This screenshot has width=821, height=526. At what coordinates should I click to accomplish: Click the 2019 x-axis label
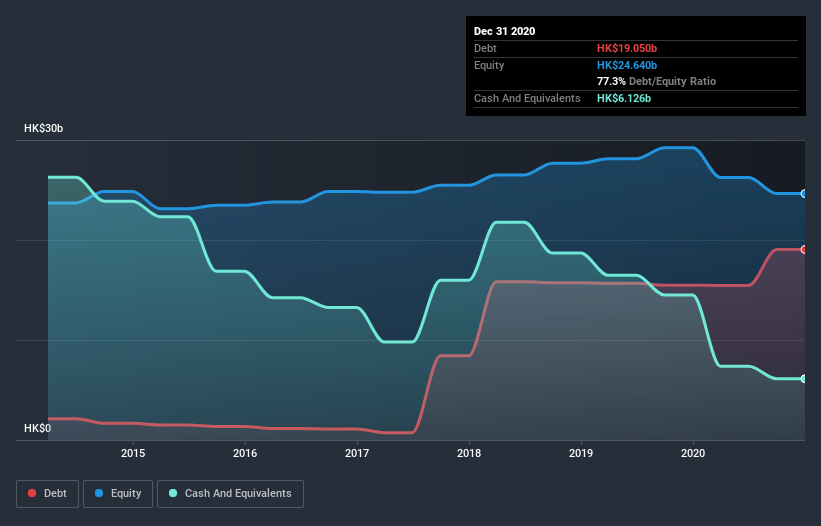click(581, 453)
